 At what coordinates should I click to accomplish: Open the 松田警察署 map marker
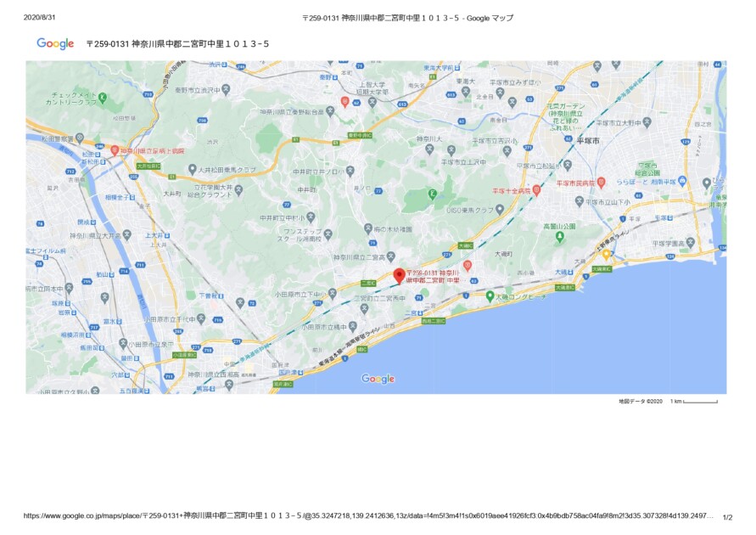80,138
